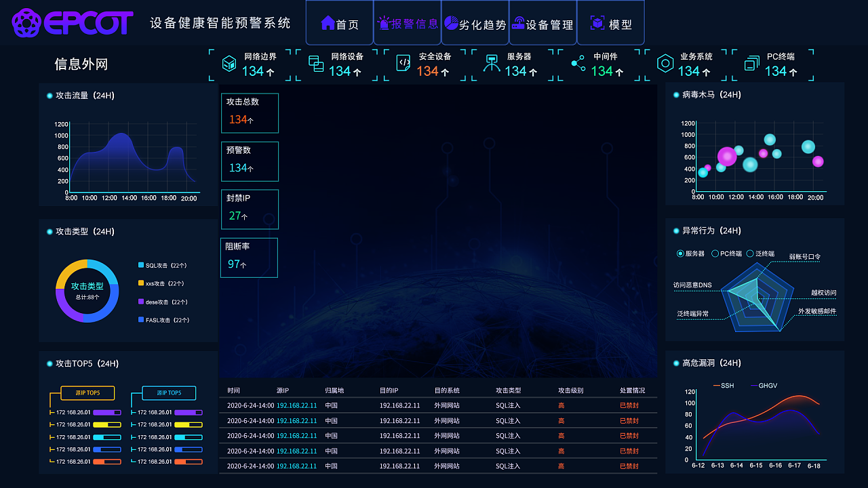Click the radar label 访问恶意DNS
The height and width of the screenshot is (488, 868).
click(x=692, y=285)
